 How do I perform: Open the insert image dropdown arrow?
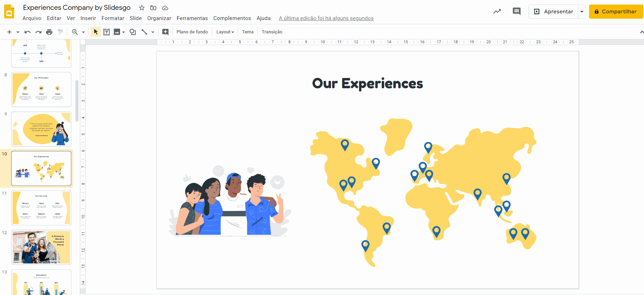124,32
